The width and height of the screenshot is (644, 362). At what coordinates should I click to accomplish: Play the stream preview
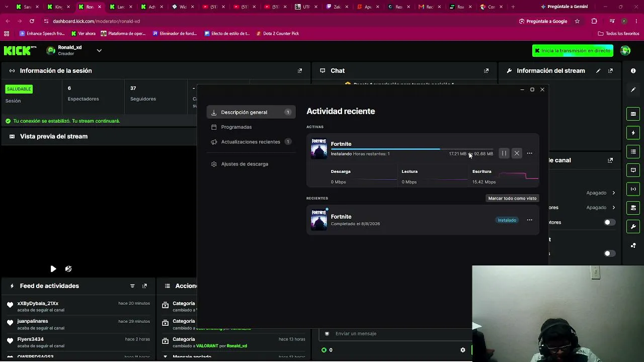click(53, 269)
